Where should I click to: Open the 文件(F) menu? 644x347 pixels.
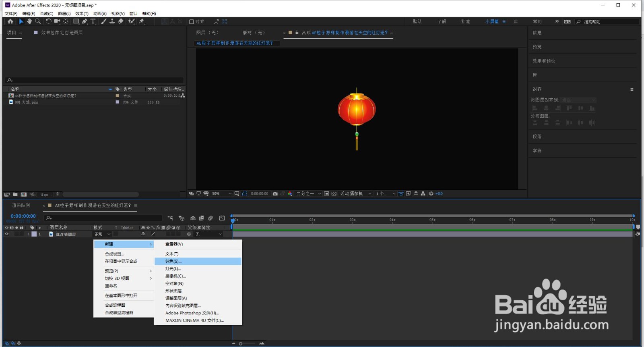(11, 14)
